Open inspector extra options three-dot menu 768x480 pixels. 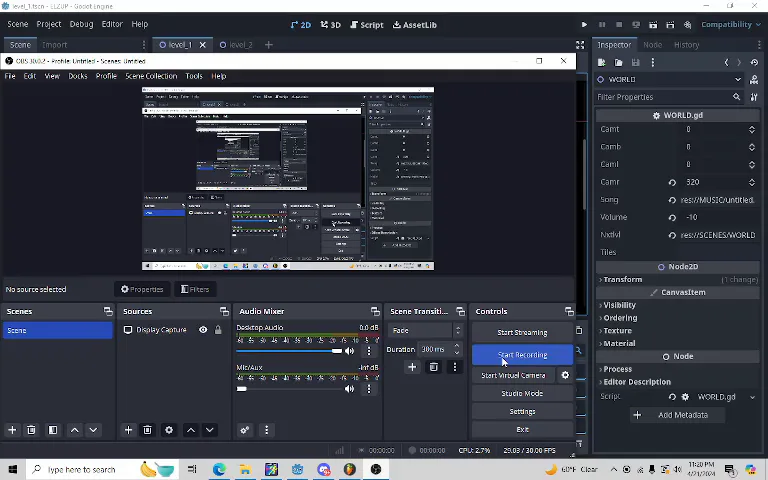pyautogui.click(x=652, y=63)
